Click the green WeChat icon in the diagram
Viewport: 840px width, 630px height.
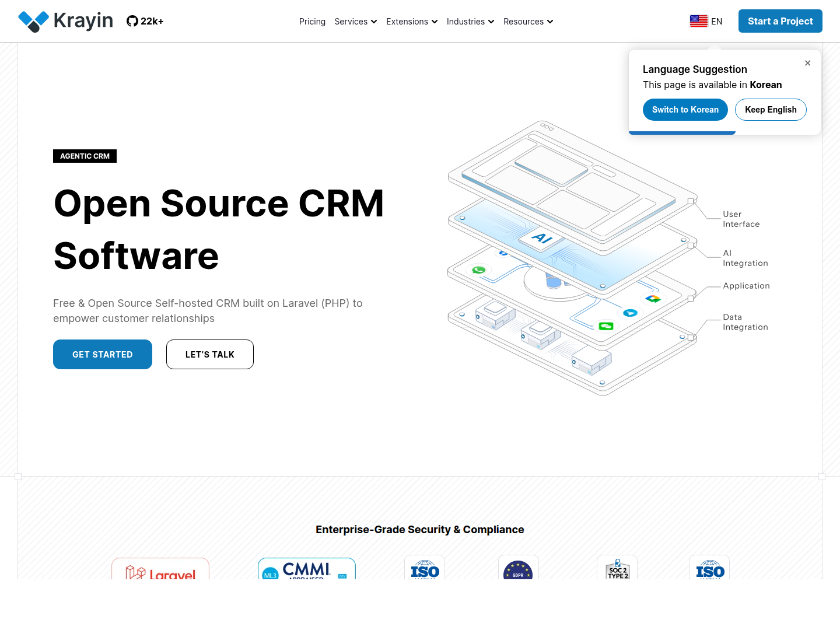(606, 326)
